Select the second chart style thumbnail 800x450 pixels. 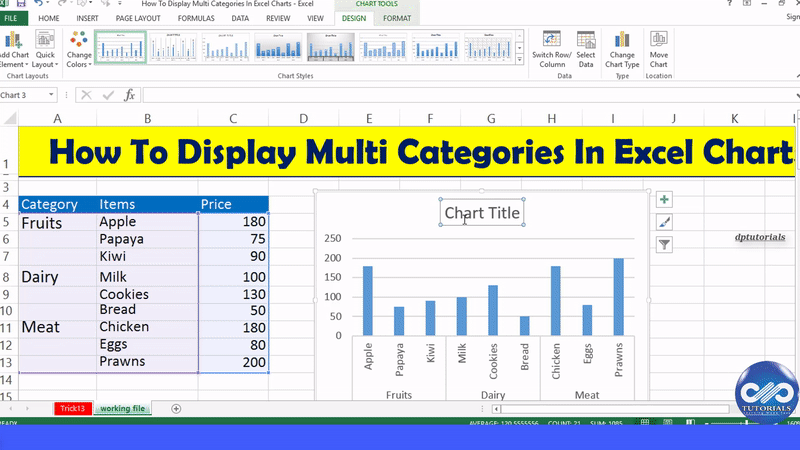[x=173, y=47]
